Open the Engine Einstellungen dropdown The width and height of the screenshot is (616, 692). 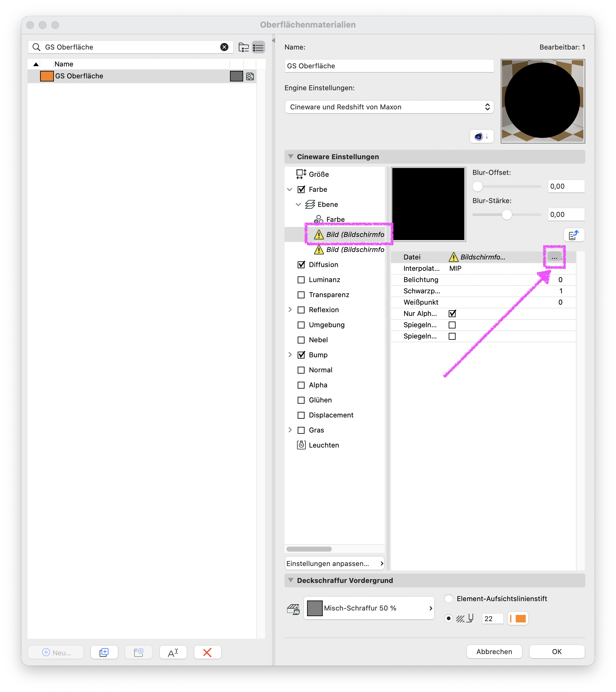point(389,107)
